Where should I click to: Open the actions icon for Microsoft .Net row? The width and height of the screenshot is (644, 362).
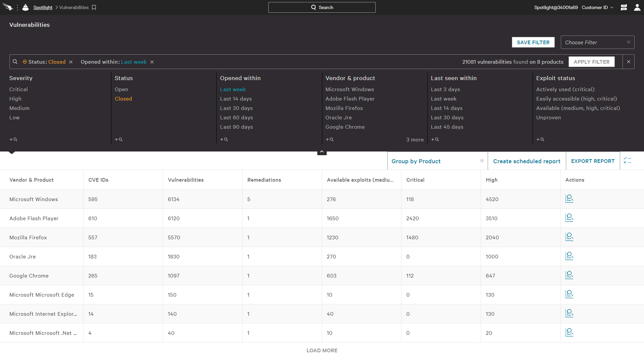coord(569,333)
